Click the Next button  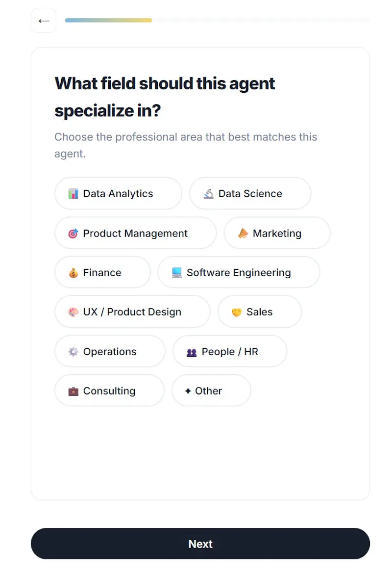point(200,544)
